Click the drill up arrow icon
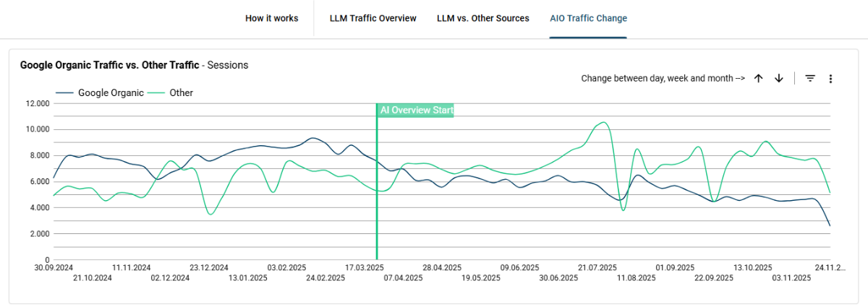 [758, 78]
